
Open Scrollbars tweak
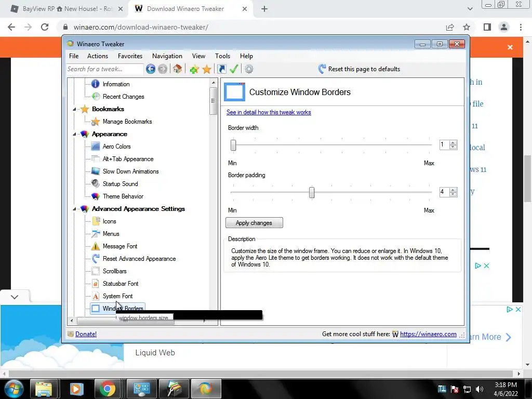114,271
